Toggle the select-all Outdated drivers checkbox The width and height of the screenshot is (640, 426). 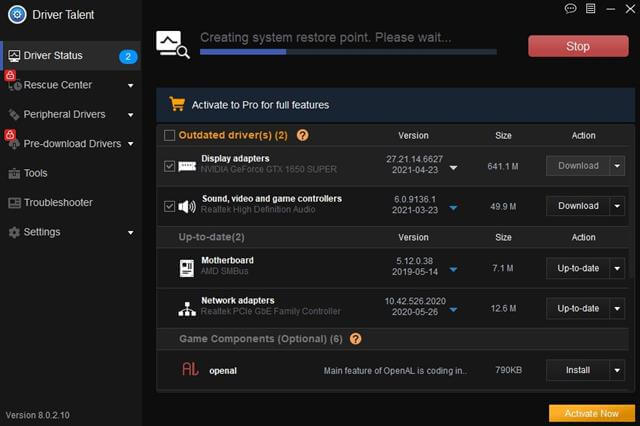[x=169, y=135]
